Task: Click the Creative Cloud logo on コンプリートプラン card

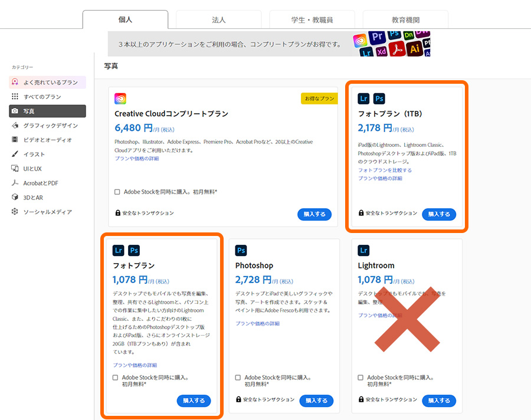Action: pos(120,99)
